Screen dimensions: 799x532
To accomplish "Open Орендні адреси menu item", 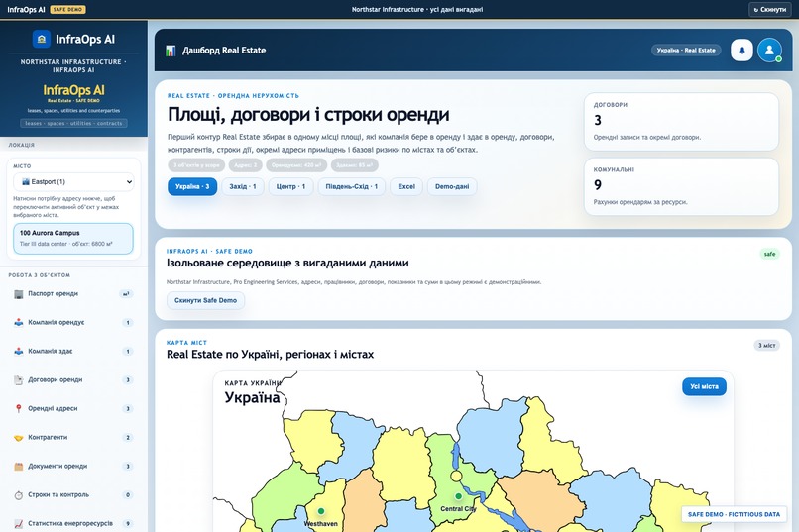I will tap(73, 409).
